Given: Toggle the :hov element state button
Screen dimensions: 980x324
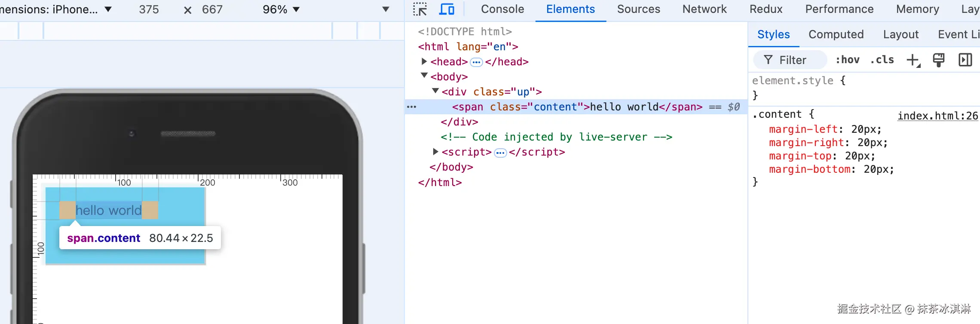Looking at the screenshot, I should coord(847,60).
